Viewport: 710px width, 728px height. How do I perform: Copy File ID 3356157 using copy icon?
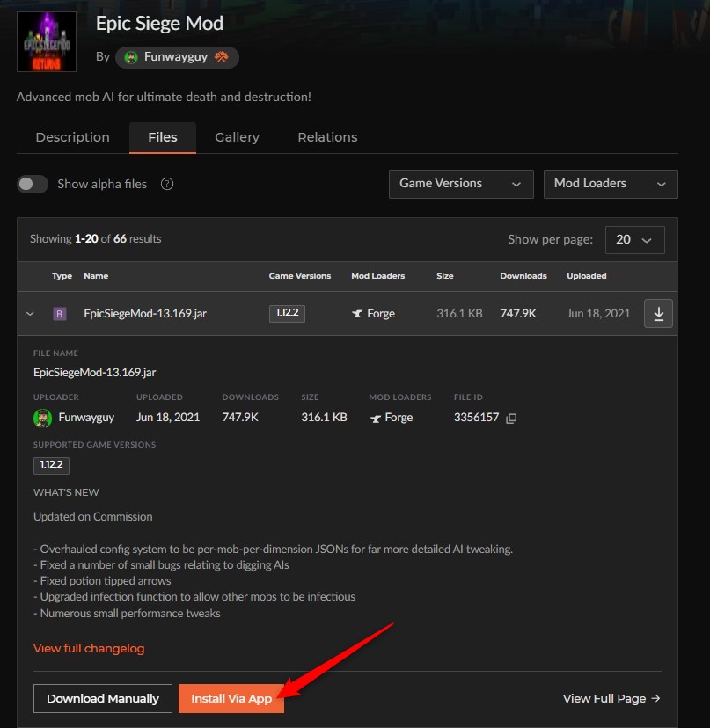[511, 418]
